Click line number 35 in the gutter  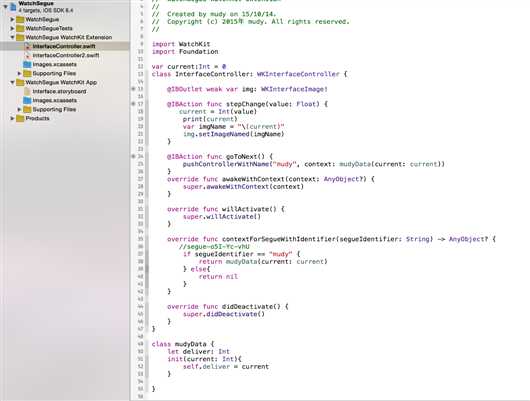[x=140, y=239]
